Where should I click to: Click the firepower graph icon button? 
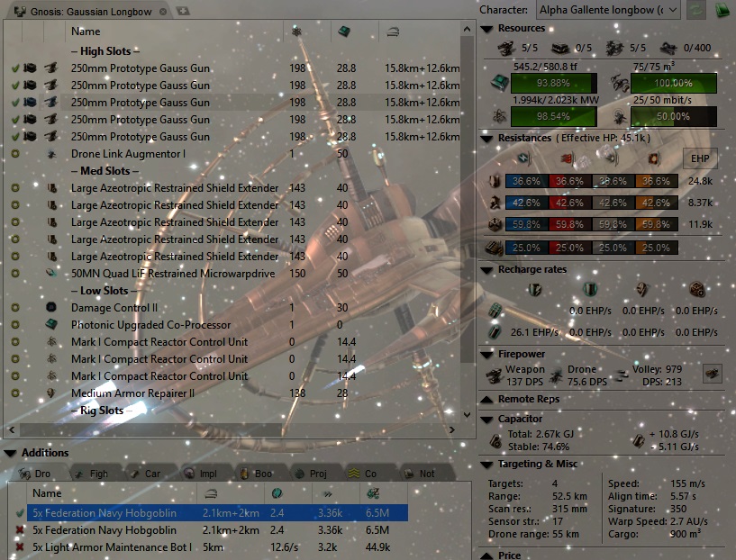(x=712, y=374)
